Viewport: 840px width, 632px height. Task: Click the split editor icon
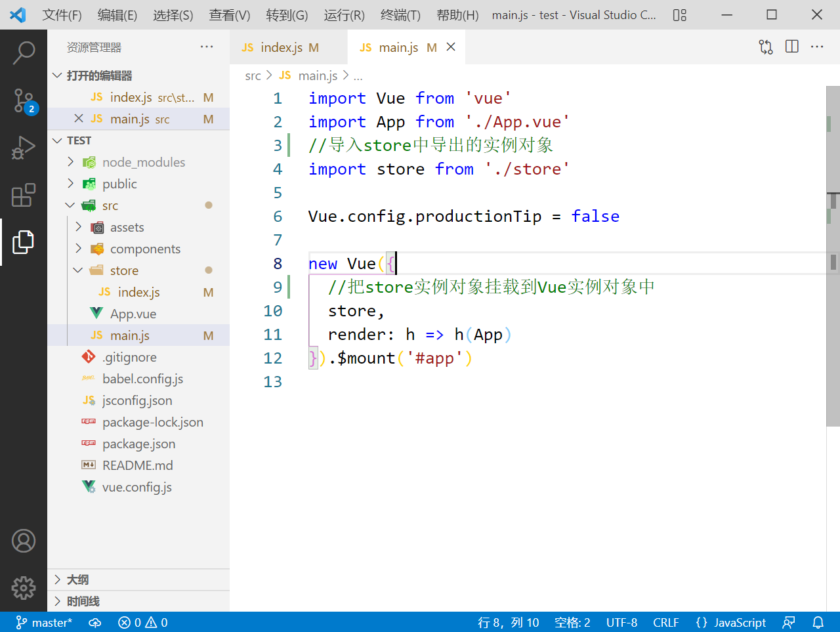pyautogui.click(x=792, y=47)
